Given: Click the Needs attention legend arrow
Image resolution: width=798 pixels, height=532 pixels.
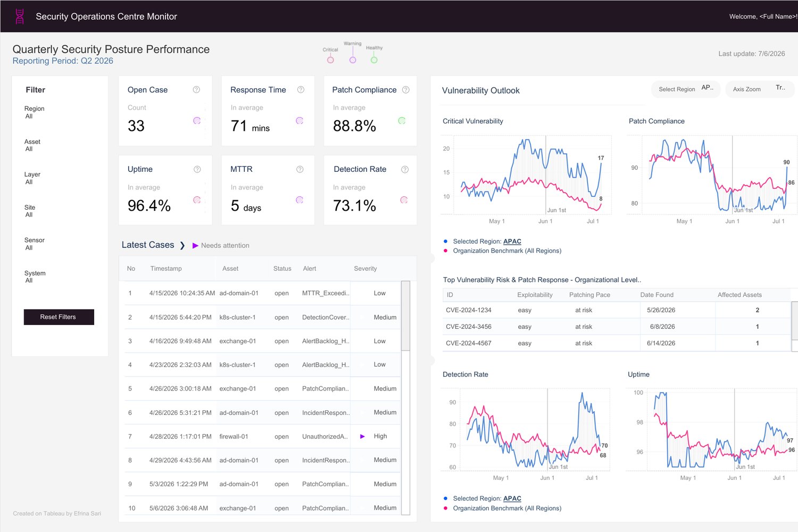Looking at the screenshot, I should [195, 245].
